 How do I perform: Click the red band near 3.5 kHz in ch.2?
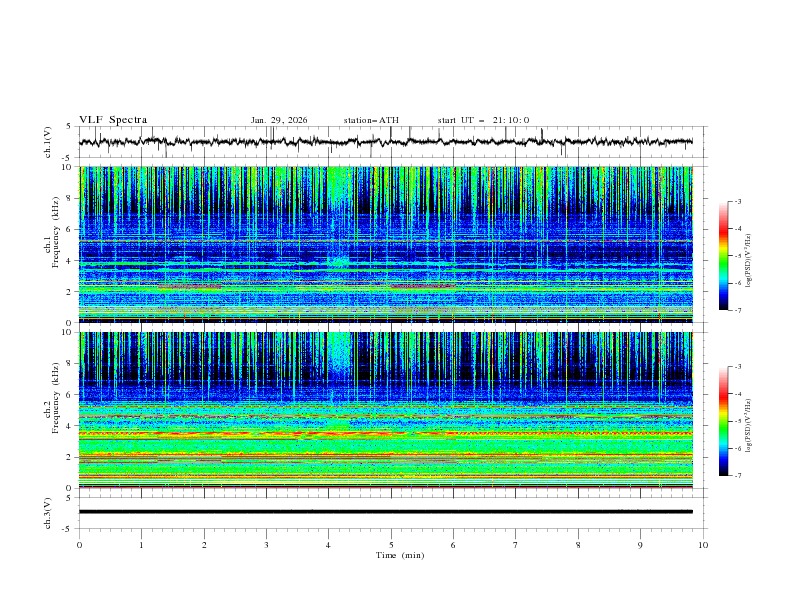(x=386, y=433)
